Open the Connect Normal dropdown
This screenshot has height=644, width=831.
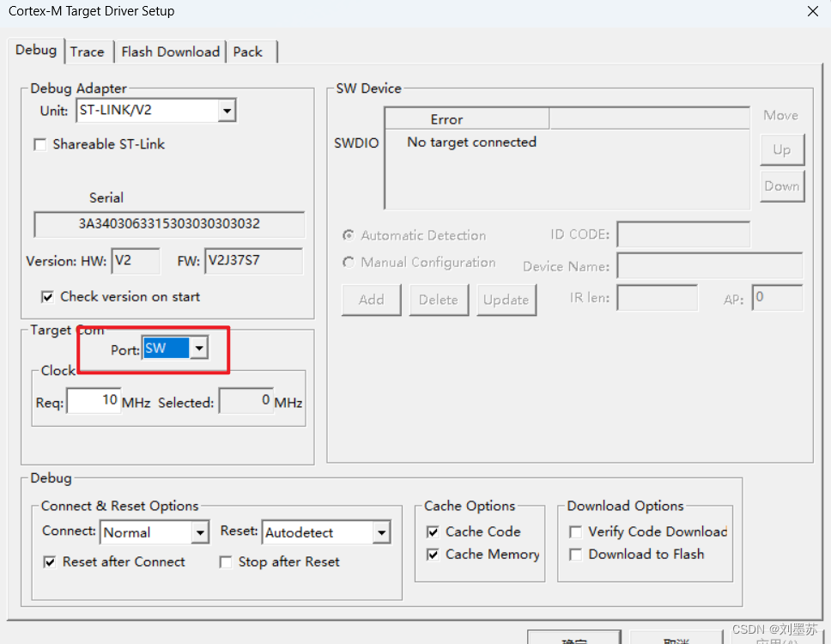200,532
